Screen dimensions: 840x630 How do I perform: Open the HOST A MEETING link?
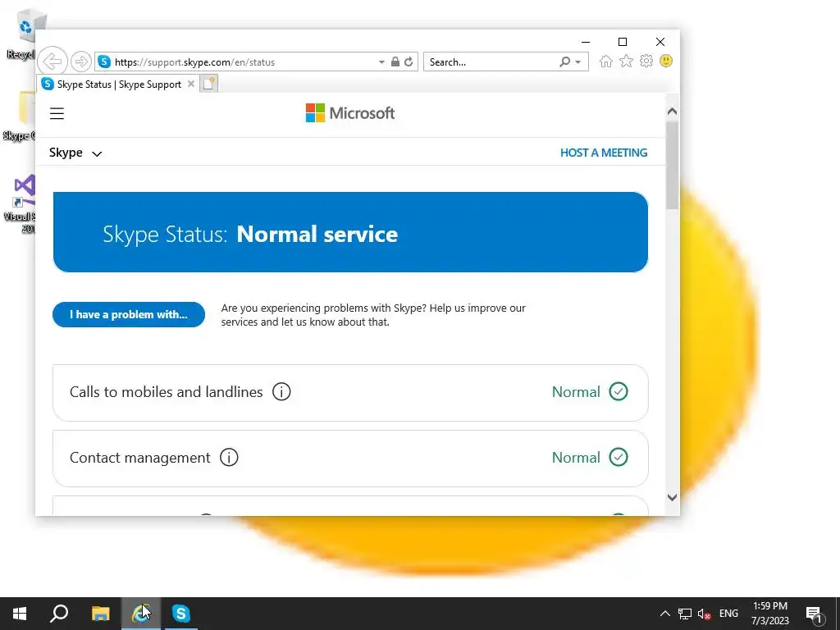point(604,153)
